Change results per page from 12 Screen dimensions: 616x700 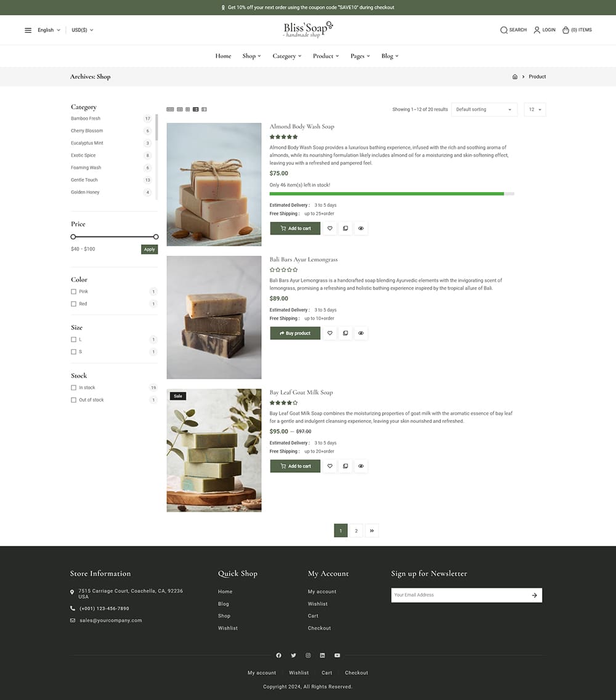535,110
